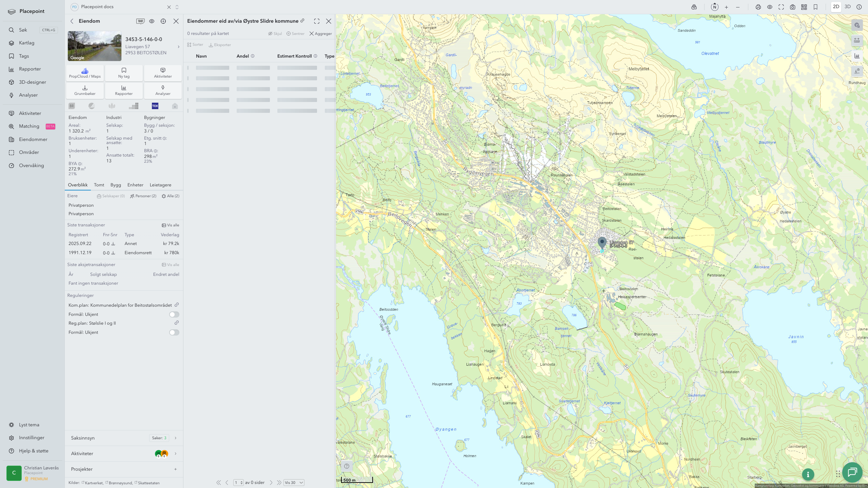Open Overvåking in the sidebar
868x488 pixels.
(31, 165)
